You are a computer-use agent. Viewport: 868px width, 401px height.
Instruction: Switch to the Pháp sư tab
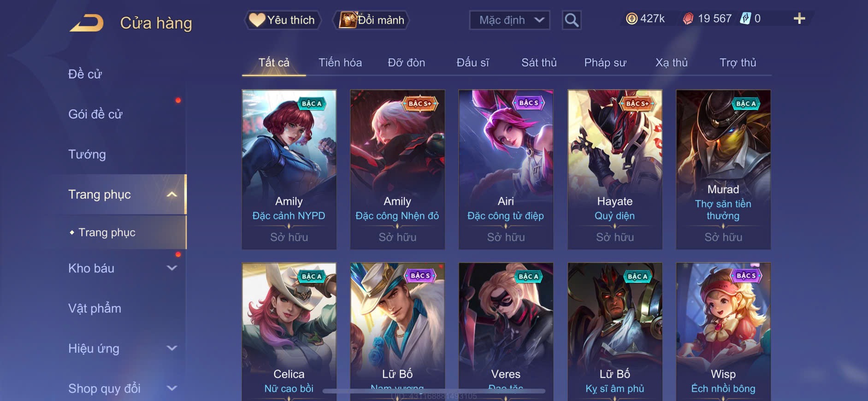coord(605,62)
